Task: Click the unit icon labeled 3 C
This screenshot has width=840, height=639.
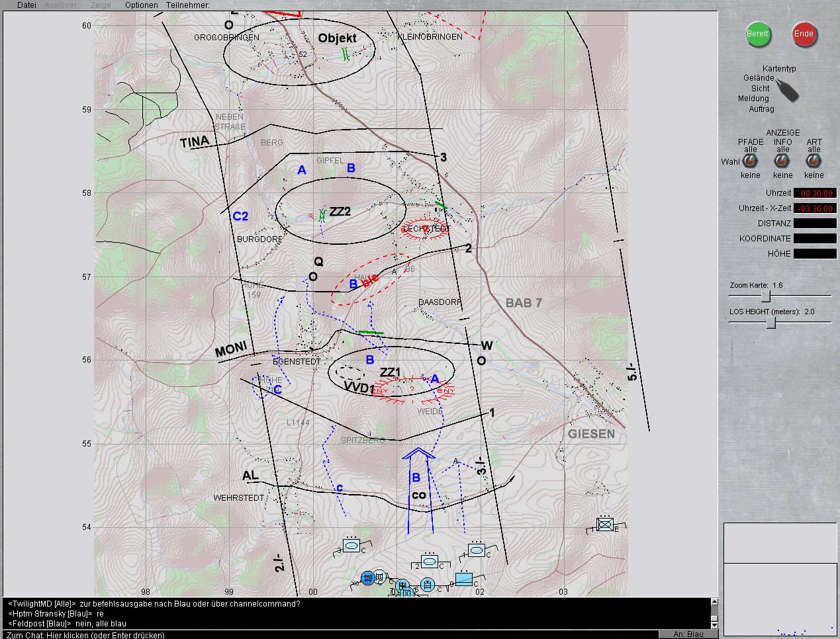Action: point(352,546)
